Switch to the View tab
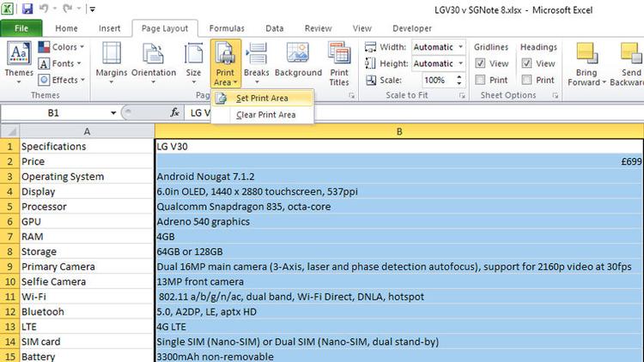The width and height of the screenshot is (644, 362). 361,28
